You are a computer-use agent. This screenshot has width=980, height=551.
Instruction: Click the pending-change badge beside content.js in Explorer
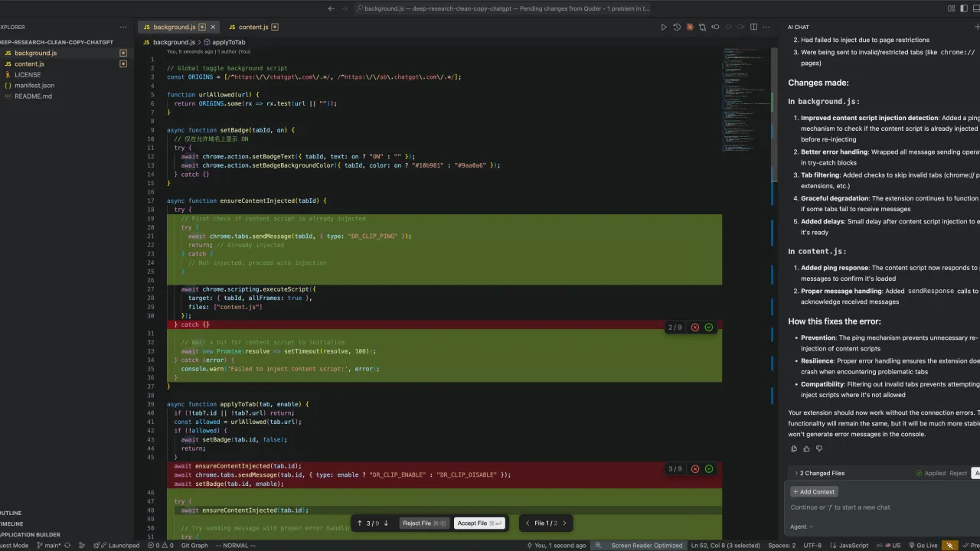[123, 64]
